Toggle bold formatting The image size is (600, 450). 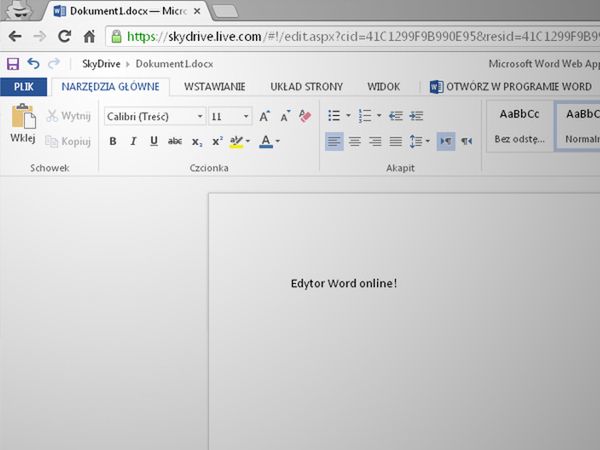coord(113,142)
